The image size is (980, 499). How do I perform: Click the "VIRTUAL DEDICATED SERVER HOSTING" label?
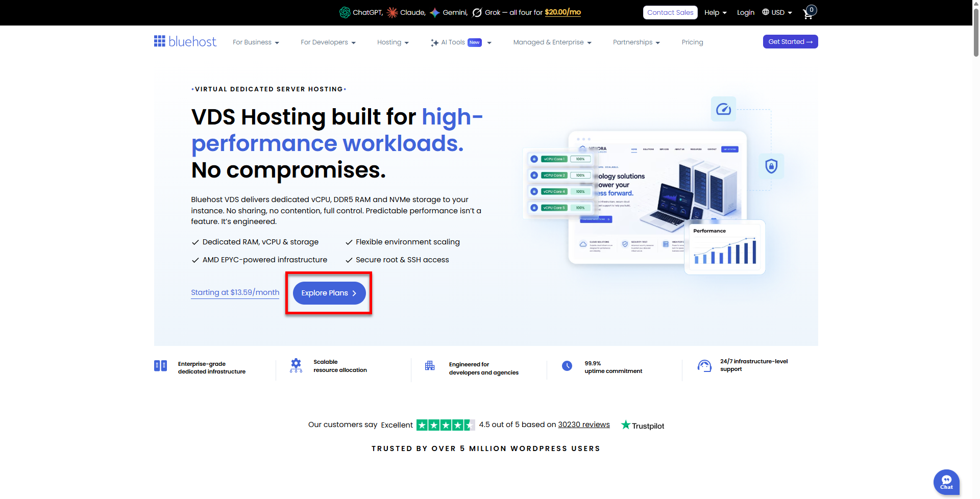click(269, 89)
